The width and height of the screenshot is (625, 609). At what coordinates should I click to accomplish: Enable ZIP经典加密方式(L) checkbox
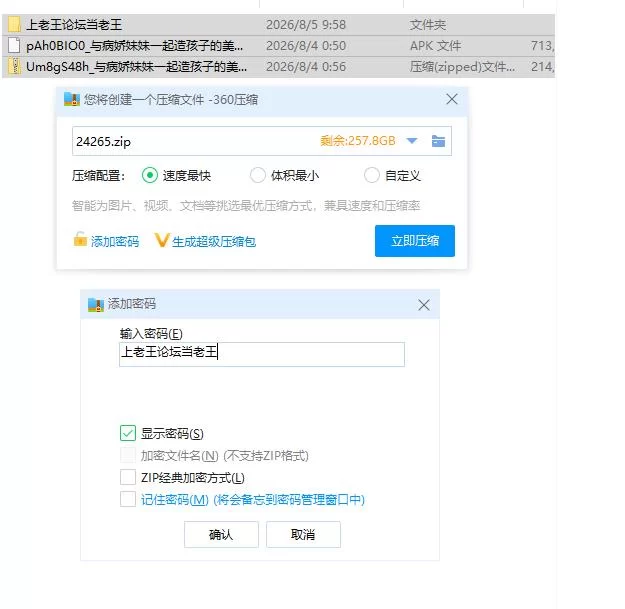point(128,477)
